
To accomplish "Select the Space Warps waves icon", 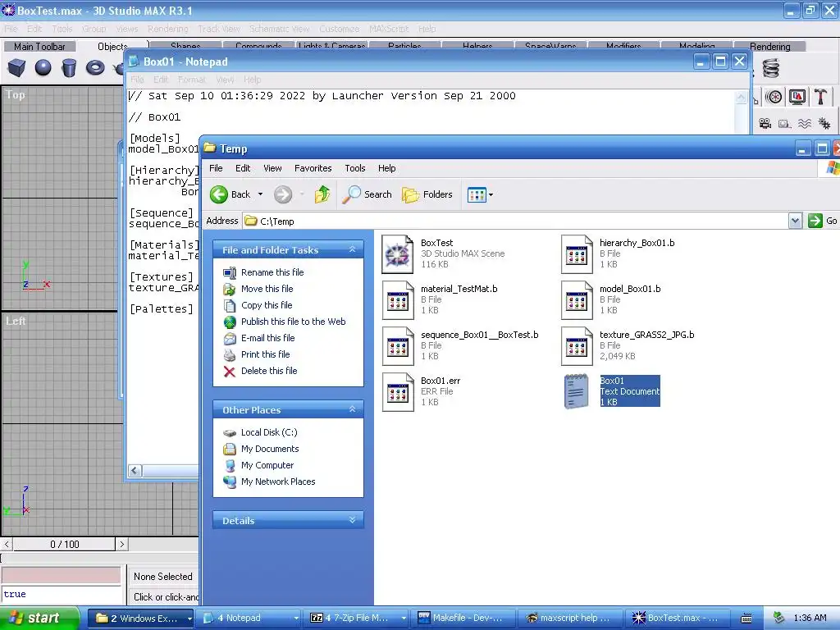I will (x=805, y=124).
